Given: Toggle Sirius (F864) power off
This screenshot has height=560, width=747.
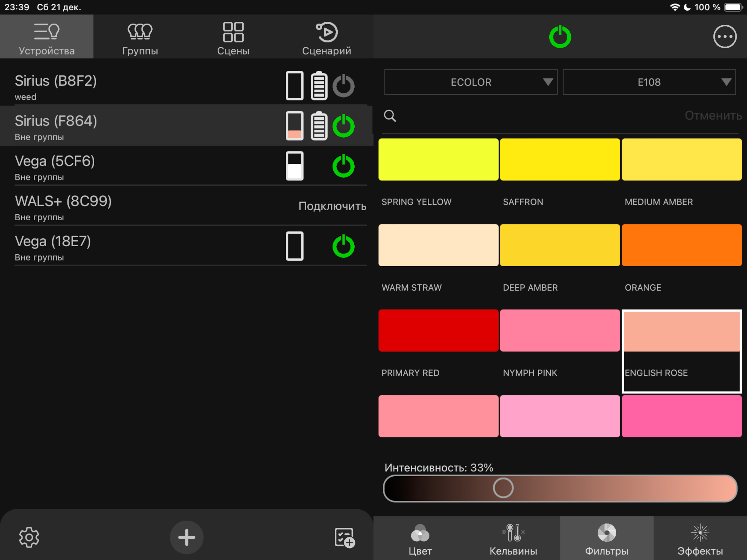Looking at the screenshot, I should [343, 126].
